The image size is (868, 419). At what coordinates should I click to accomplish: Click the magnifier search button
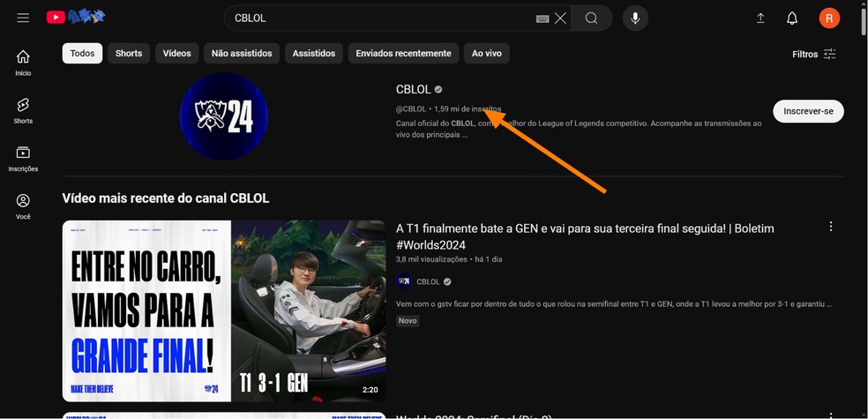pyautogui.click(x=591, y=19)
